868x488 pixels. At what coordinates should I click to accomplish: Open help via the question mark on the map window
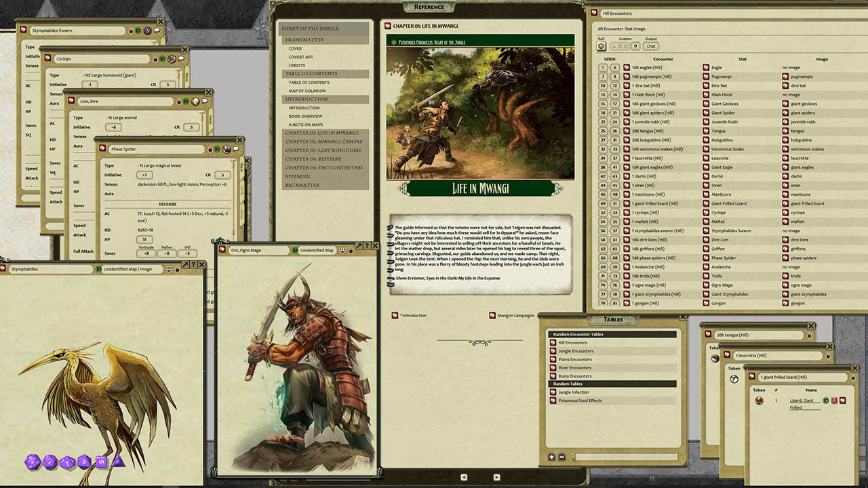368,246
